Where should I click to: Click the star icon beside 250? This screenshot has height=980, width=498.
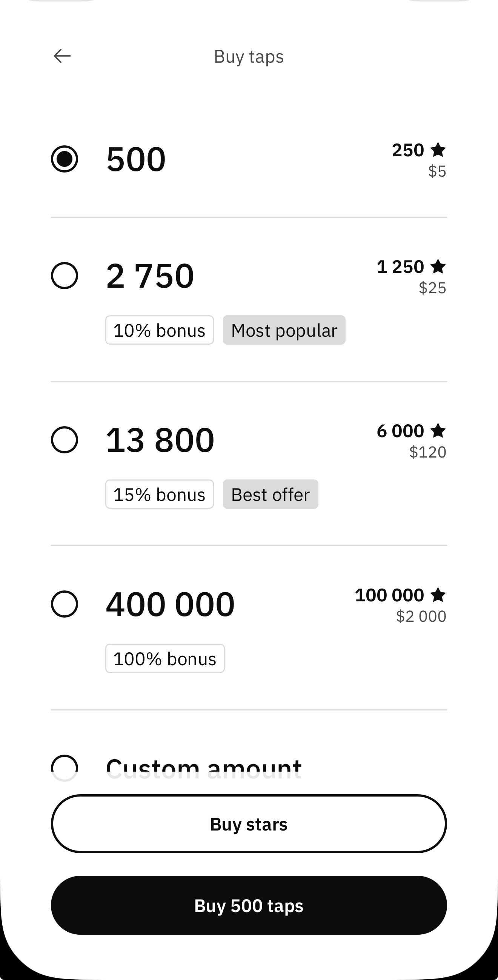tap(438, 149)
